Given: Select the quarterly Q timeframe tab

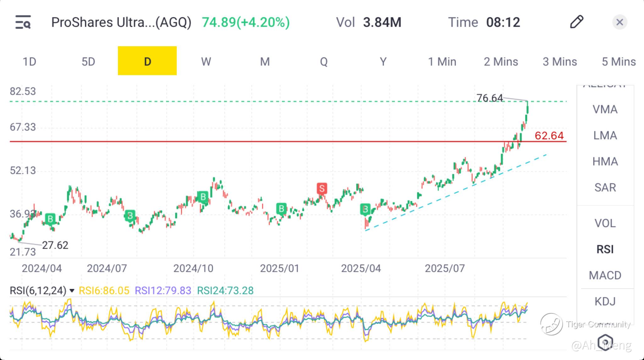Looking at the screenshot, I should [324, 61].
